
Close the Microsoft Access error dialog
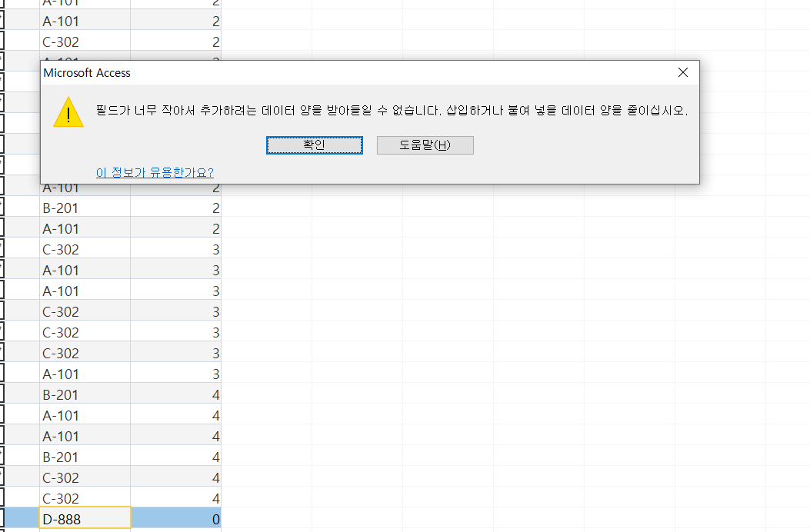point(682,73)
